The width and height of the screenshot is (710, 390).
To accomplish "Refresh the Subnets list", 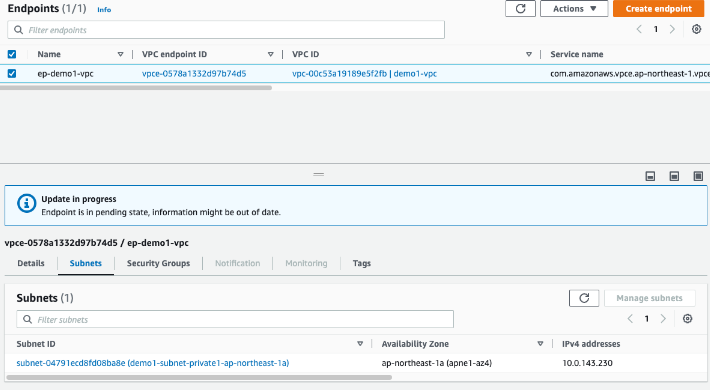I will [584, 298].
